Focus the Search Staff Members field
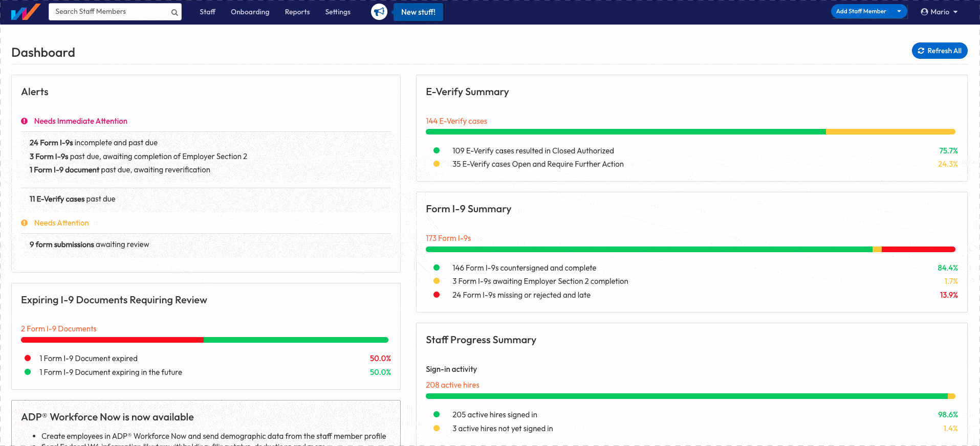This screenshot has height=446, width=980. 110,12
